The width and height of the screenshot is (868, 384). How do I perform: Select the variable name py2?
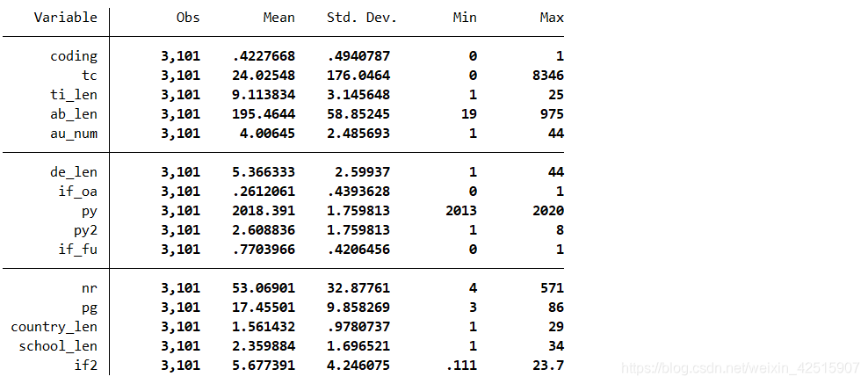pos(85,231)
